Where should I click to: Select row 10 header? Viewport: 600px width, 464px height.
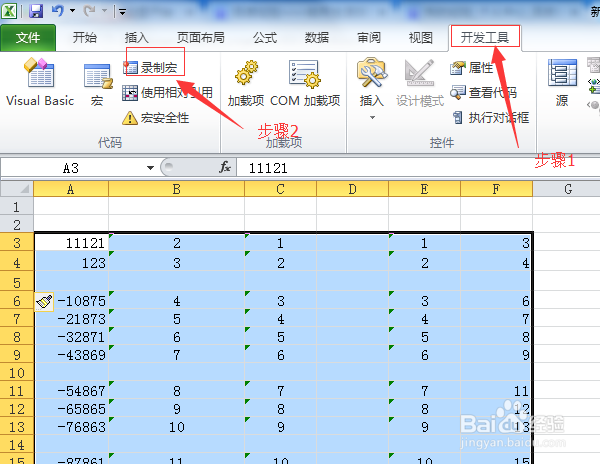coord(16,373)
